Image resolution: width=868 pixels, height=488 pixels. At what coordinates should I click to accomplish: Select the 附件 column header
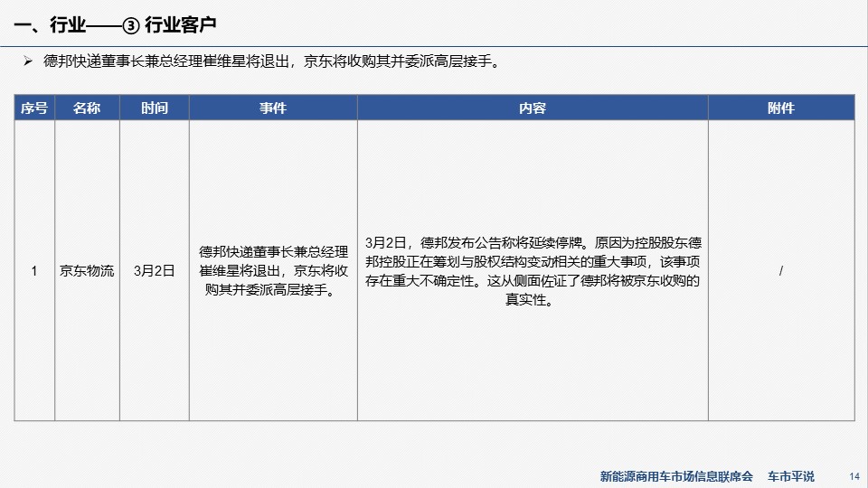tap(781, 108)
